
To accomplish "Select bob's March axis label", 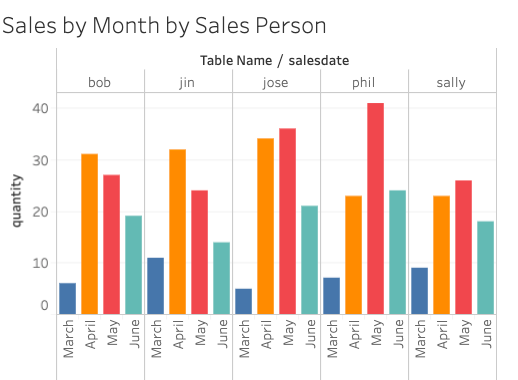I will tap(68, 339).
